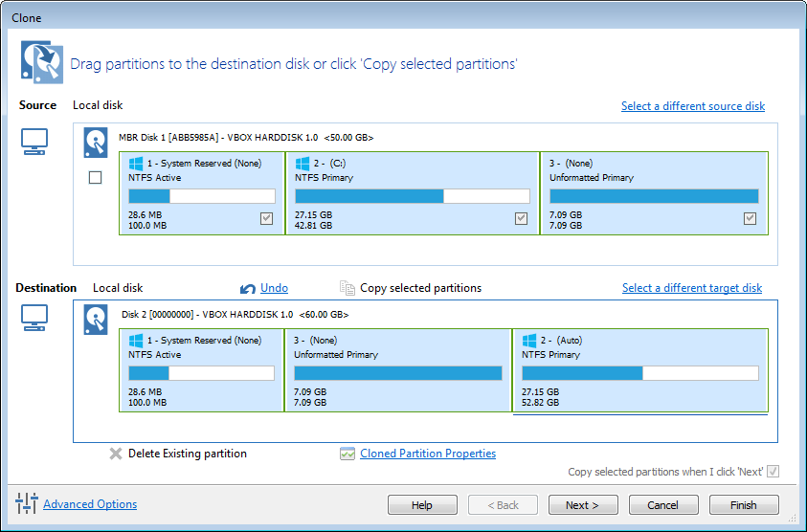
Task: Click the Delete Existing partition X icon
Action: point(116,454)
